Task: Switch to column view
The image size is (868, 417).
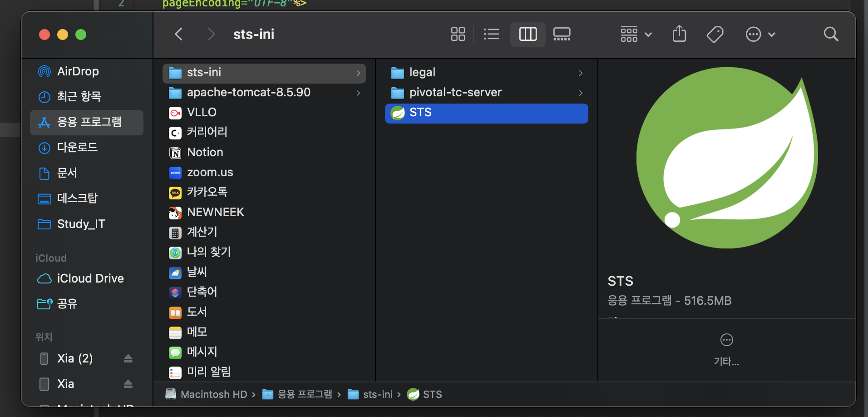Action: (x=528, y=34)
